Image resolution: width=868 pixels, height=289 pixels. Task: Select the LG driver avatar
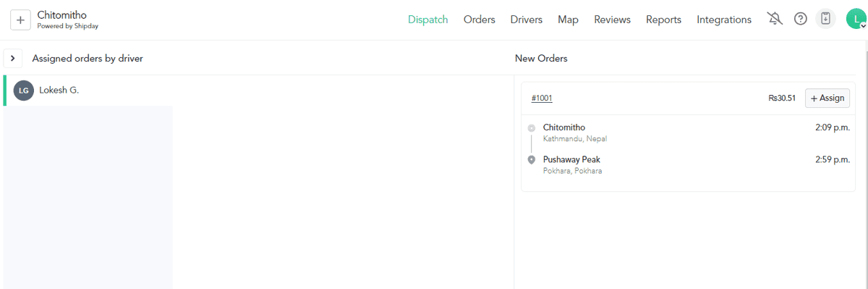click(24, 91)
